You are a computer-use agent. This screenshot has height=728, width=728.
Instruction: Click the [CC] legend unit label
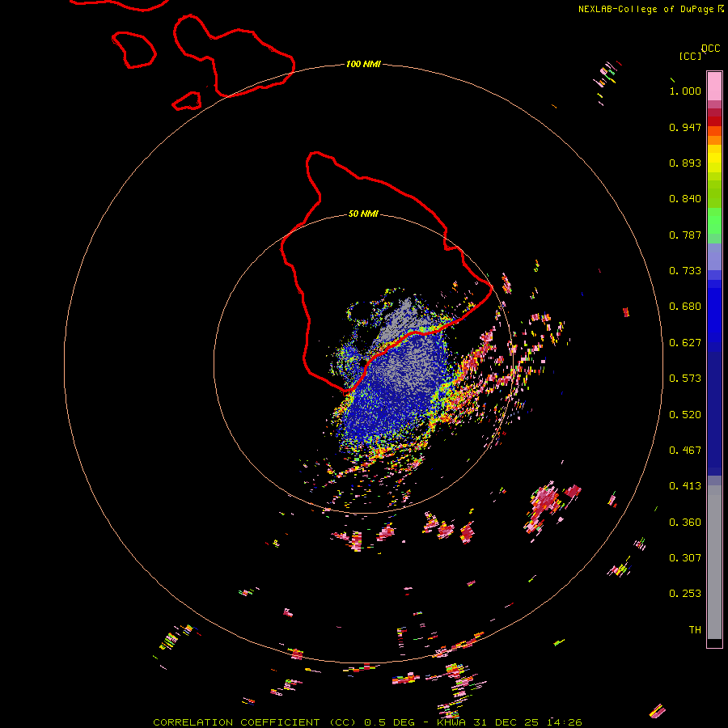690,56
